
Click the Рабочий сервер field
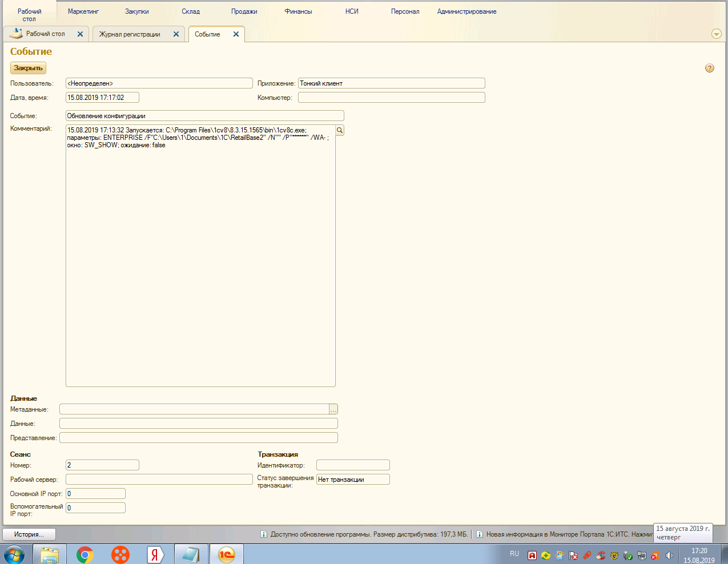[x=159, y=480]
